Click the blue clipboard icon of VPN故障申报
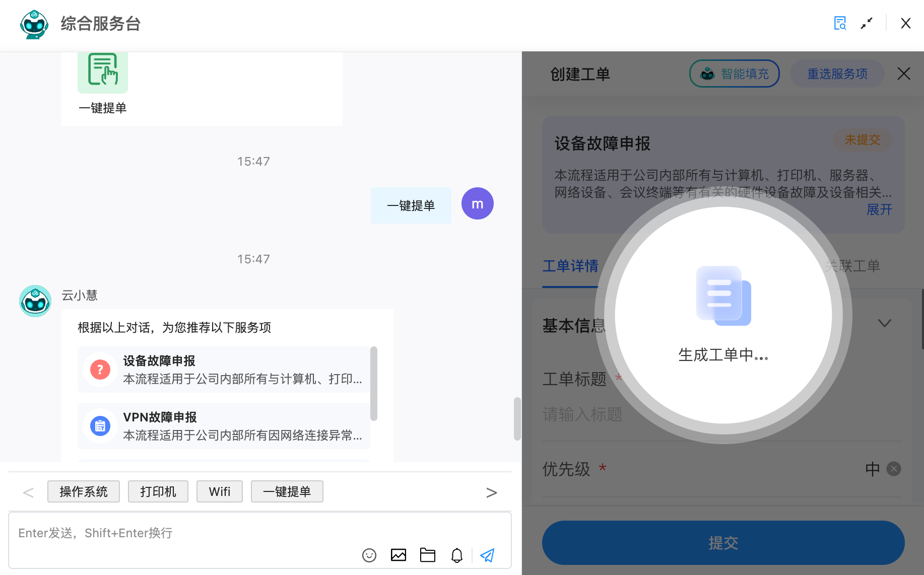 [100, 426]
